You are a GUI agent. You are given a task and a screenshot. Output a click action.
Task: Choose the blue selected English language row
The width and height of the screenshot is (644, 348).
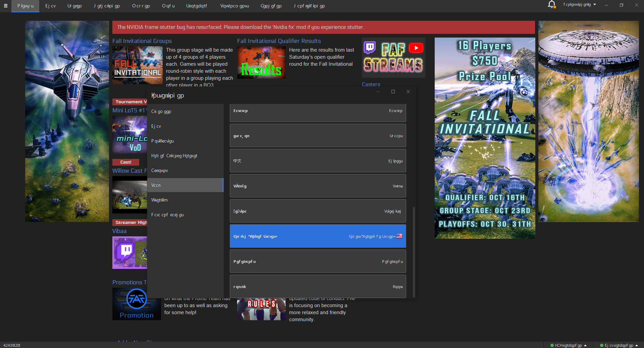[318, 236]
